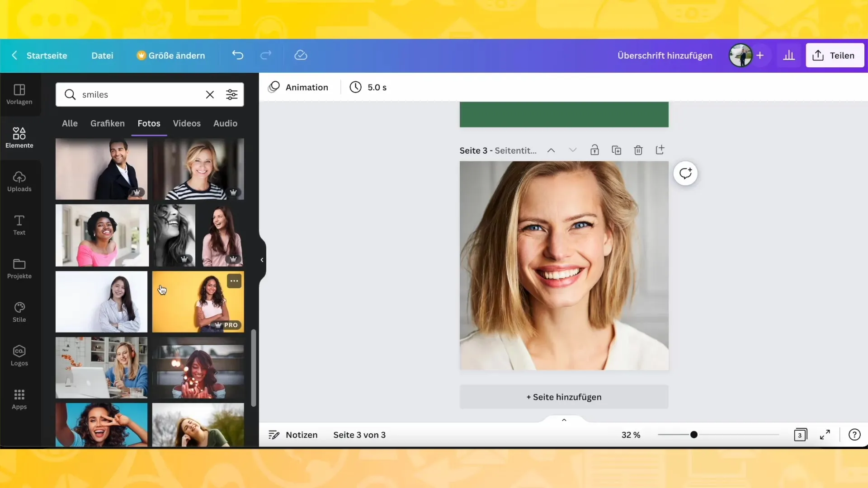Drag the zoom slider at 32%
This screenshot has width=868, height=488.
(x=693, y=434)
